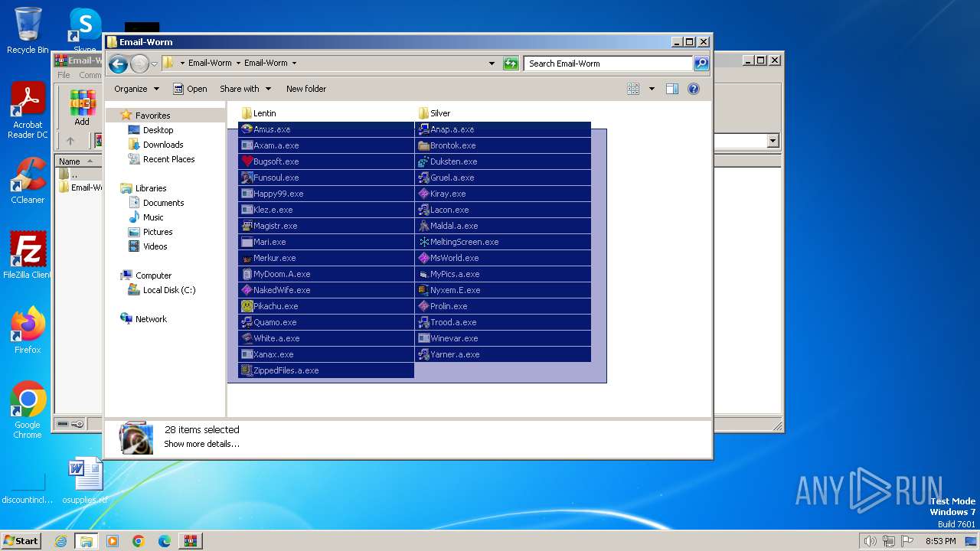This screenshot has width=980, height=551.
Task: Open Recycle Bin on desktop
Action: click(x=28, y=31)
